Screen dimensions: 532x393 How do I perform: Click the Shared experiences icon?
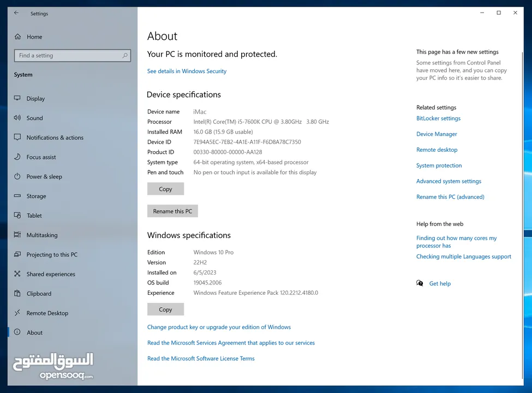click(17, 273)
